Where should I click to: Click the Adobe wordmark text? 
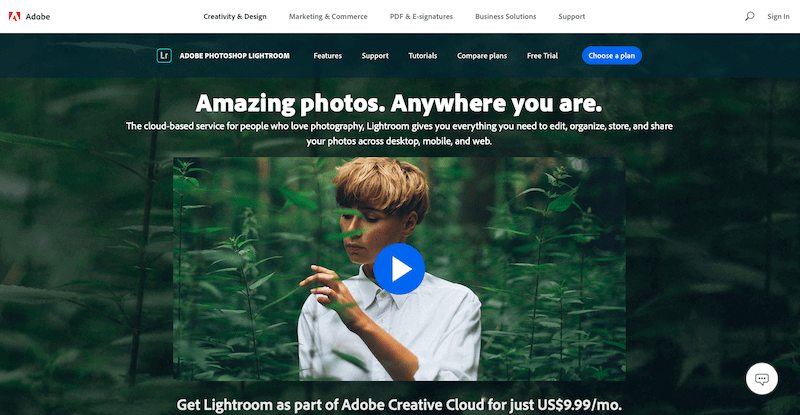pos(38,16)
